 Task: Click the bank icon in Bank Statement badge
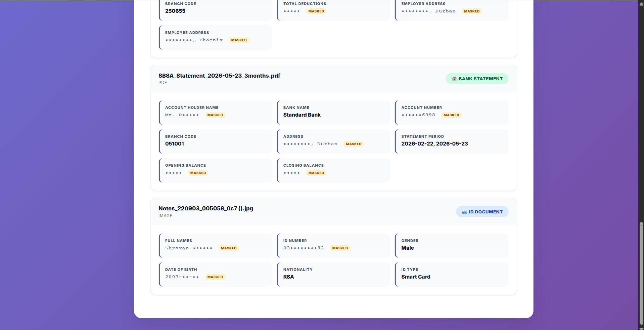click(x=454, y=79)
